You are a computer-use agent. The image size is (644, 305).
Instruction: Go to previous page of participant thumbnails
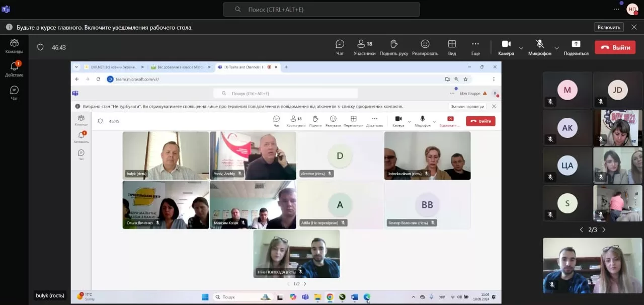(582, 230)
